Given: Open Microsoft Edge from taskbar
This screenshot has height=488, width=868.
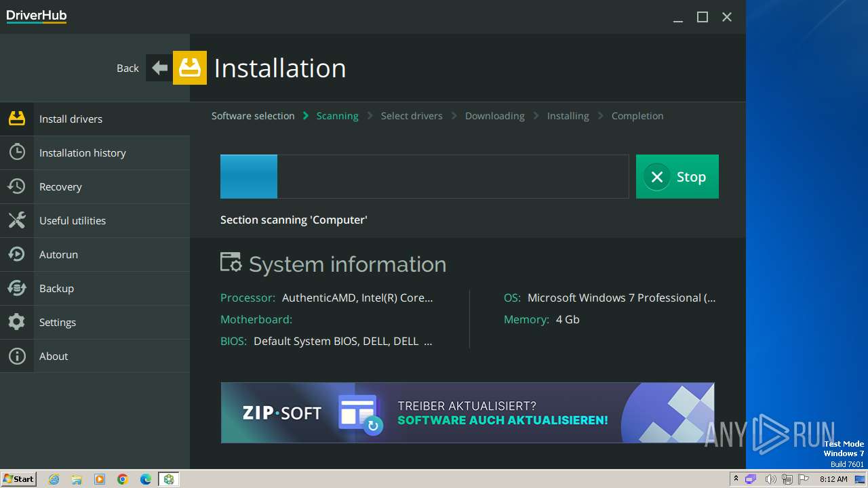Looking at the screenshot, I should pos(146,479).
